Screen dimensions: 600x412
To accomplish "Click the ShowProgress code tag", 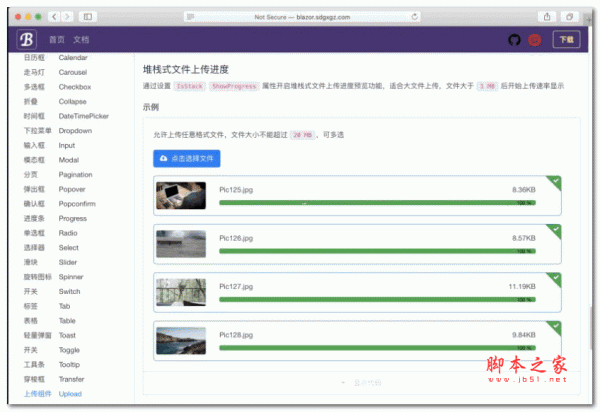I will click(x=234, y=86).
